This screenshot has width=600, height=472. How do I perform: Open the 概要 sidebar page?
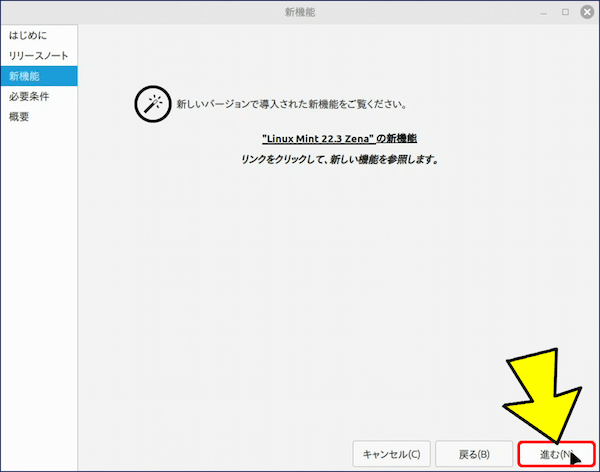click(39, 117)
